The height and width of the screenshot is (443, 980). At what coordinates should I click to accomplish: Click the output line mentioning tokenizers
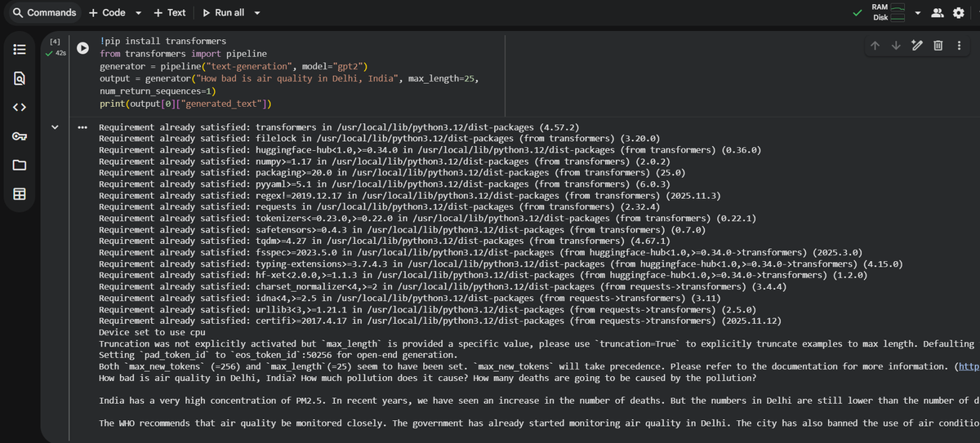pyautogui.click(x=427, y=219)
